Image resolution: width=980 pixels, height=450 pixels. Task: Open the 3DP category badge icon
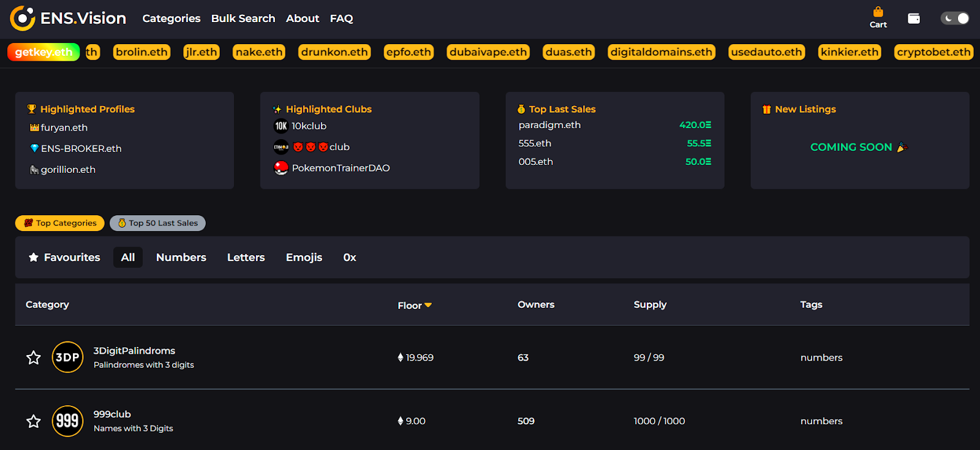tap(67, 357)
